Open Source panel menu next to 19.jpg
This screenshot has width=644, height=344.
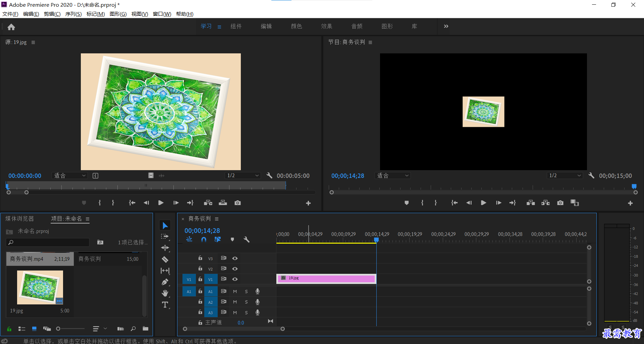tap(33, 42)
